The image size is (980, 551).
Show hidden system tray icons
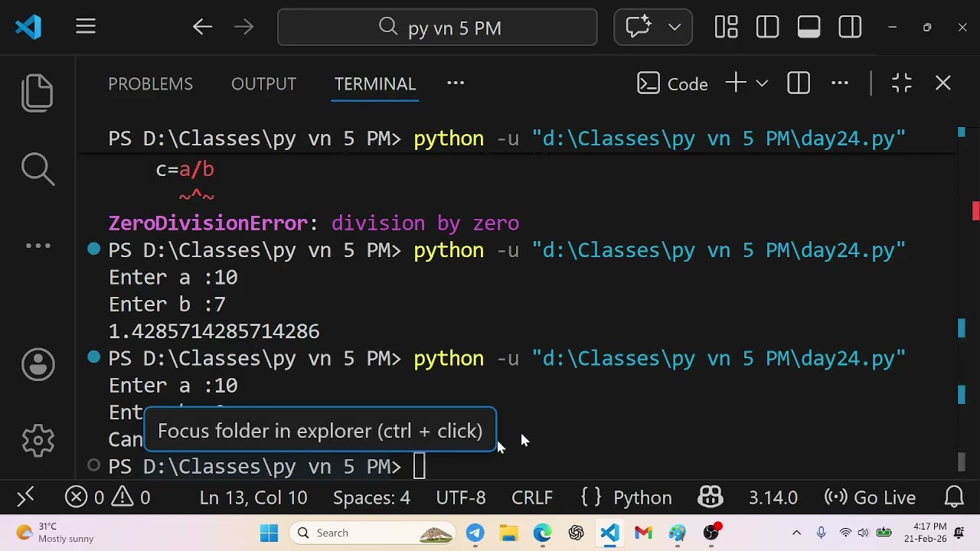(x=796, y=533)
